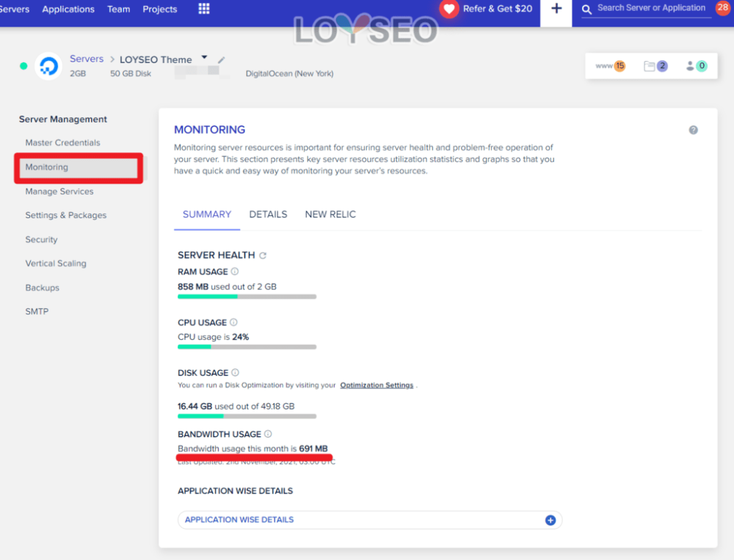Click the 'MONITORING' heading

click(210, 130)
